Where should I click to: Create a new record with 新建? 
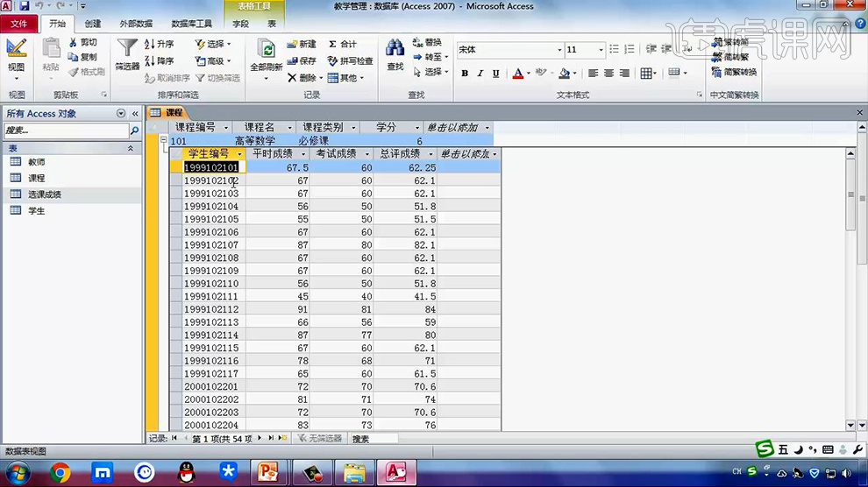click(302, 44)
